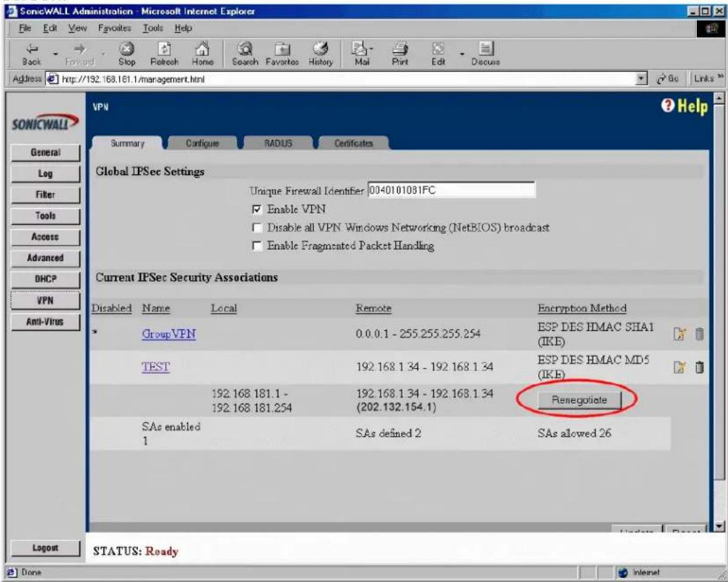Sort by the Name column header
Screen dimensions: 728x582
[x=156, y=308]
